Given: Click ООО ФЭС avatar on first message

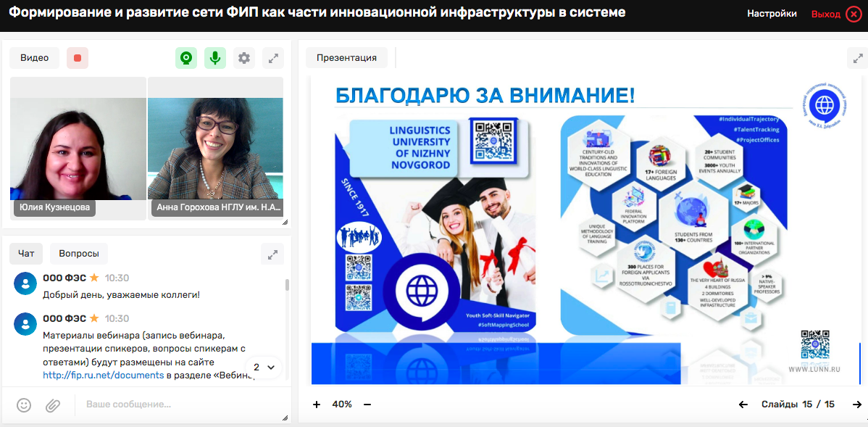Looking at the screenshot, I should coord(25,283).
